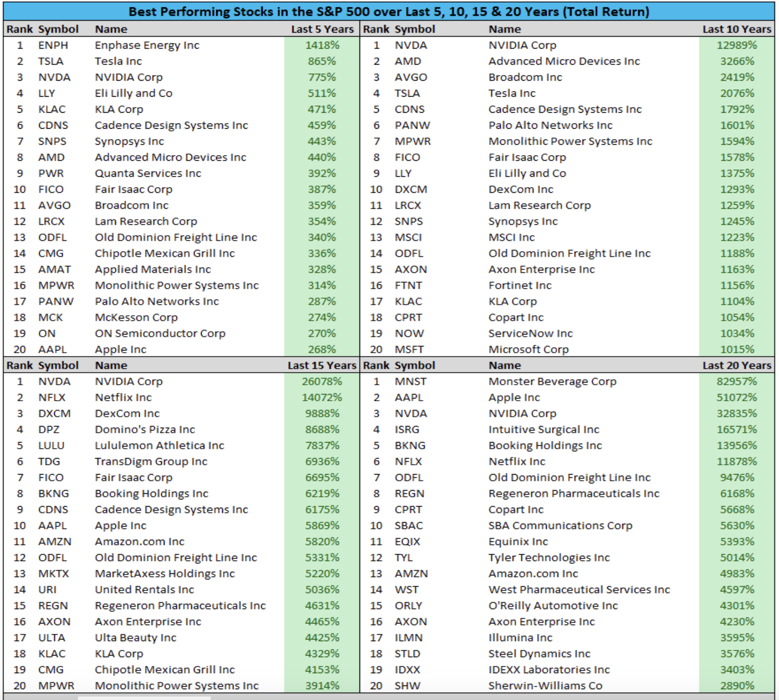Click the AMAT symbol cell
This screenshot has width=779, height=700.
54,269
